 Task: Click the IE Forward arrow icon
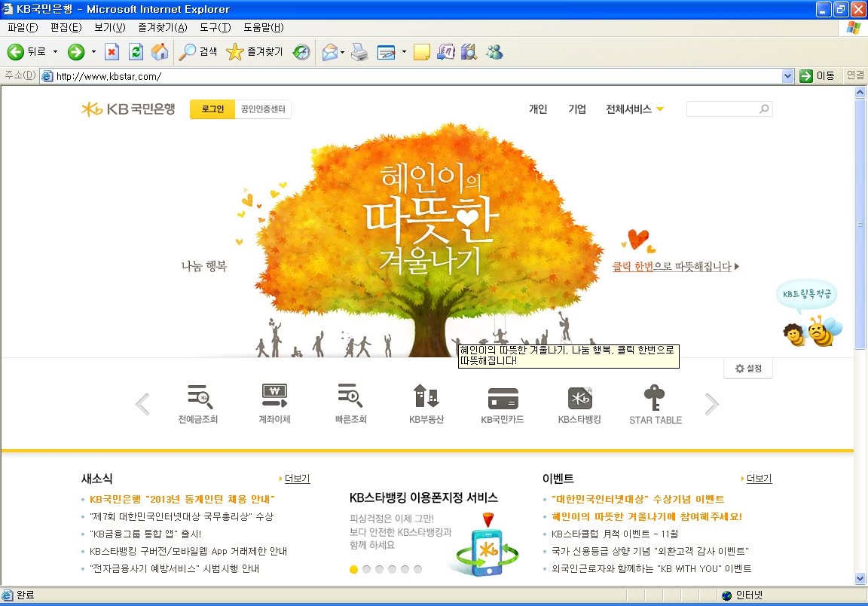[76, 52]
